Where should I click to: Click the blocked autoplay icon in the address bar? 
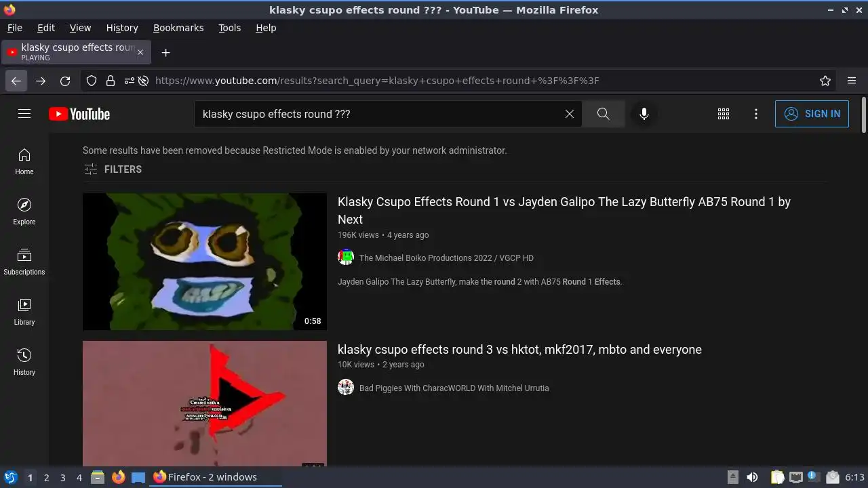(143, 81)
